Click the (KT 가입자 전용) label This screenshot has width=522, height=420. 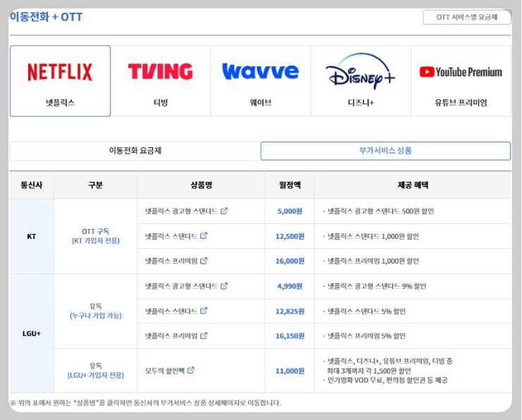coord(95,241)
